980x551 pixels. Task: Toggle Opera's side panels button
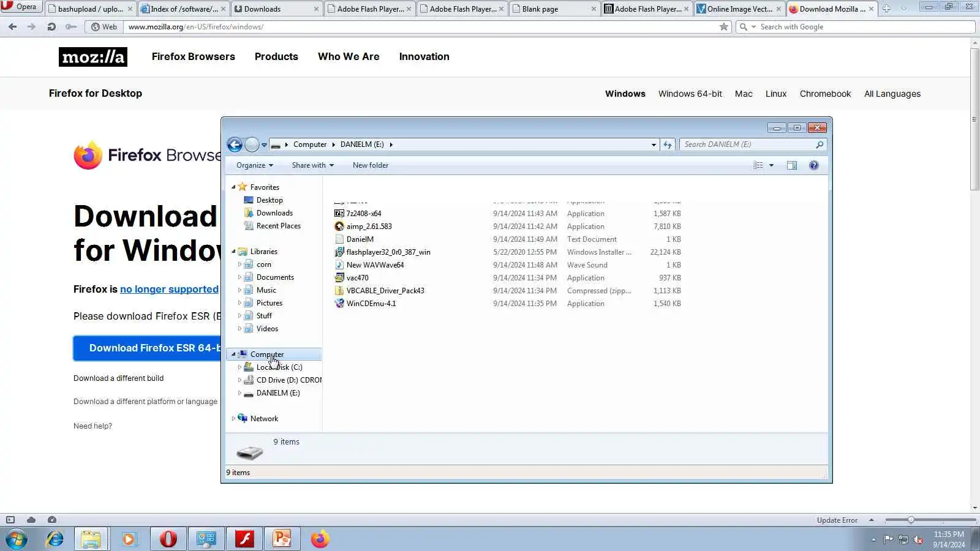[x=10, y=520]
